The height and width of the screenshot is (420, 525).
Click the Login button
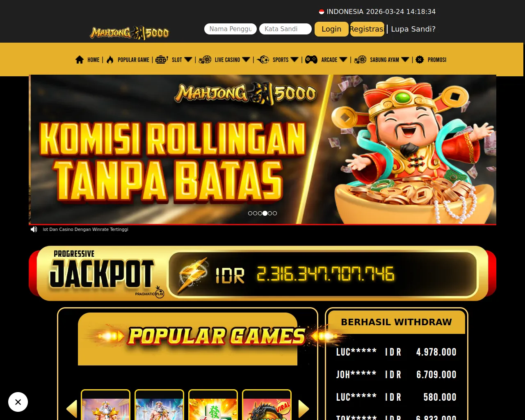331,29
